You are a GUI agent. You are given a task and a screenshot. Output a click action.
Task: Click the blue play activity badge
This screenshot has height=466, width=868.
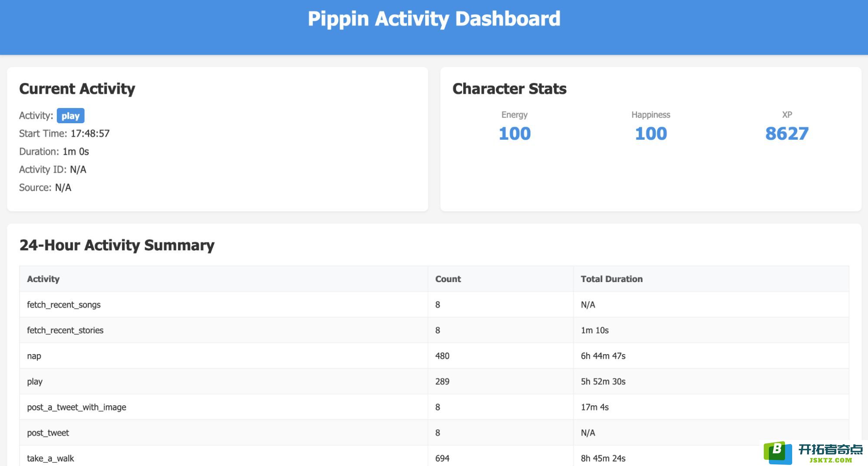pos(70,116)
